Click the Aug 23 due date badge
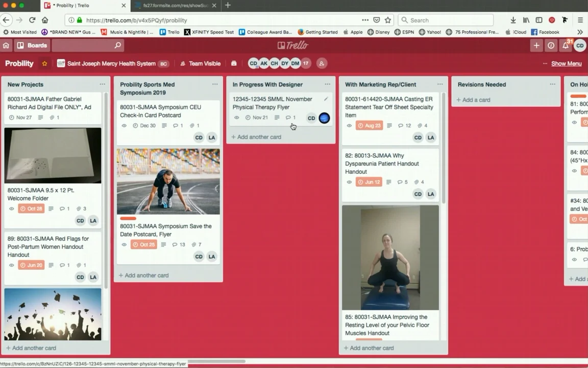The height and width of the screenshot is (368, 588). coord(369,125)
